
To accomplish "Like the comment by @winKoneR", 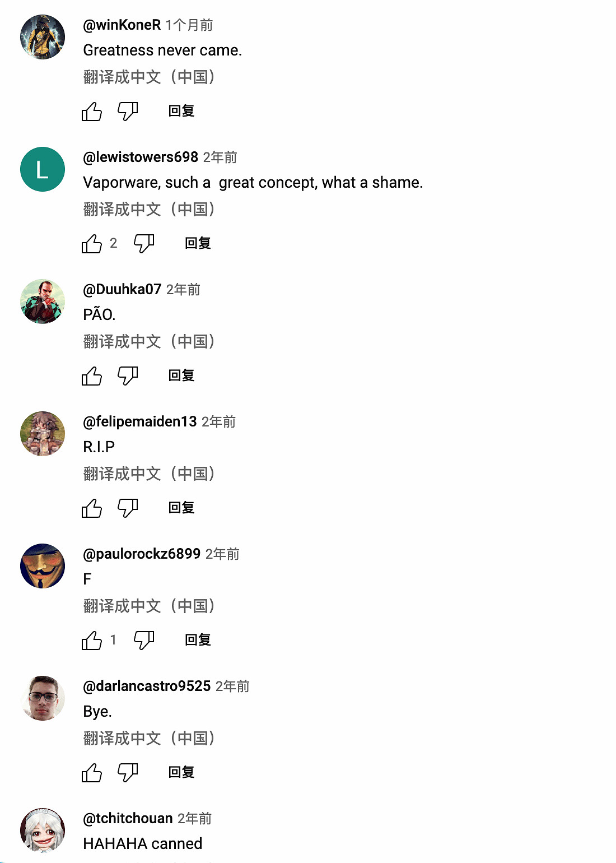I will (x=92, y=111).
